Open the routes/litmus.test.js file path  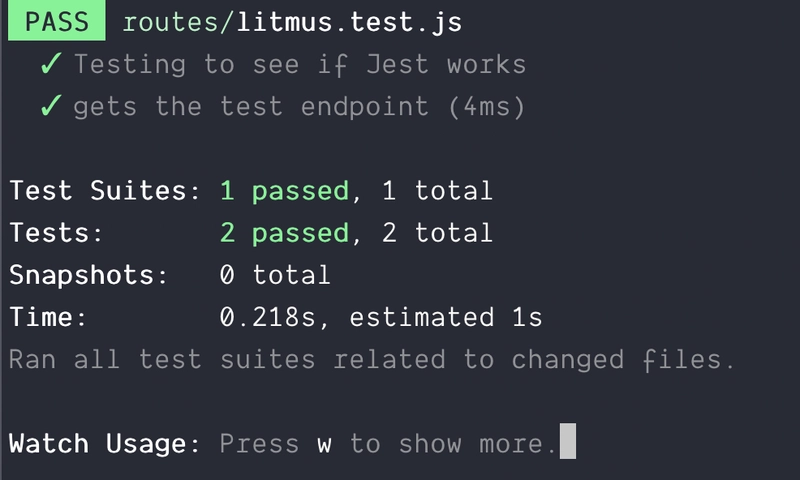point(293,21)
